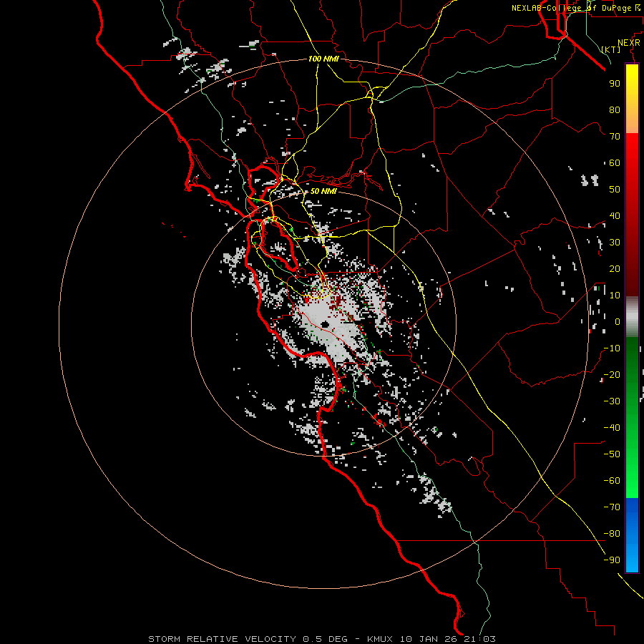The height and width of the screenshot is (644, 644).
Task: Select the 0 value on velocity scale
Action: click(618, 322)
